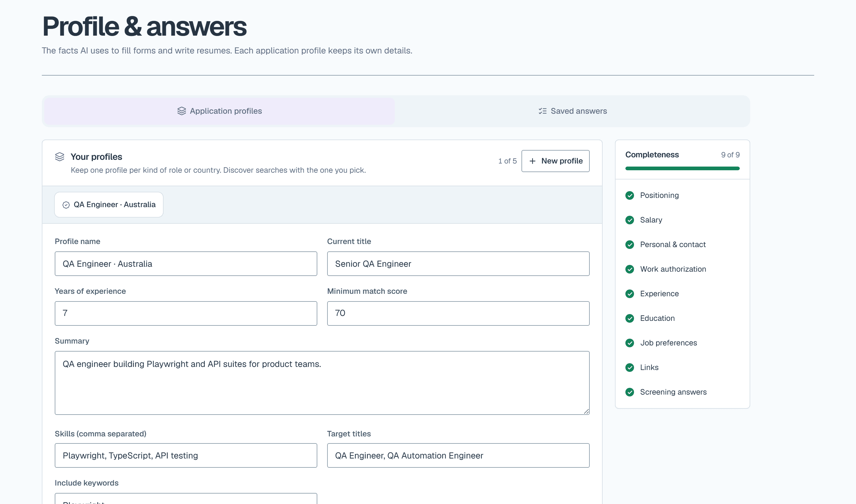Click the green check next to Salary
The width and height of the screenshot is (856, 504).
[630, 220]
